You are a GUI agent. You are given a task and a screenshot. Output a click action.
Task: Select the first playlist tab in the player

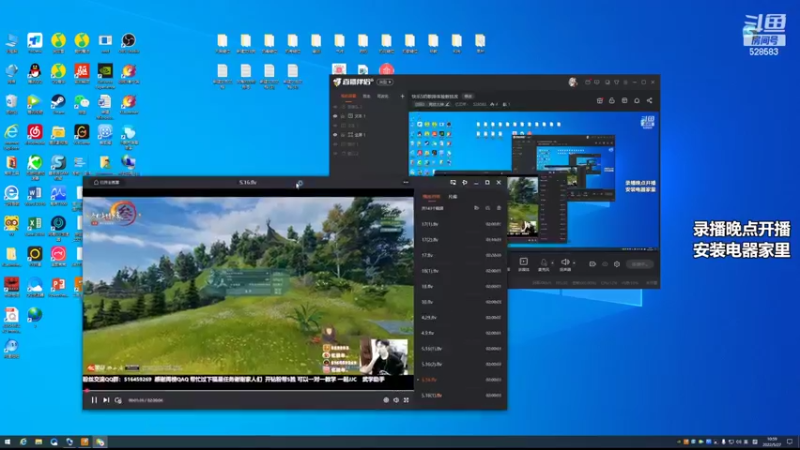tap(431, 196)
